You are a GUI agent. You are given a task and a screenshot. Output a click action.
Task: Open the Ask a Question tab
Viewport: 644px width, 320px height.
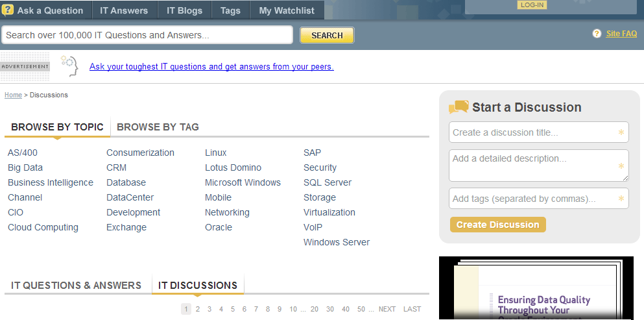46,10
